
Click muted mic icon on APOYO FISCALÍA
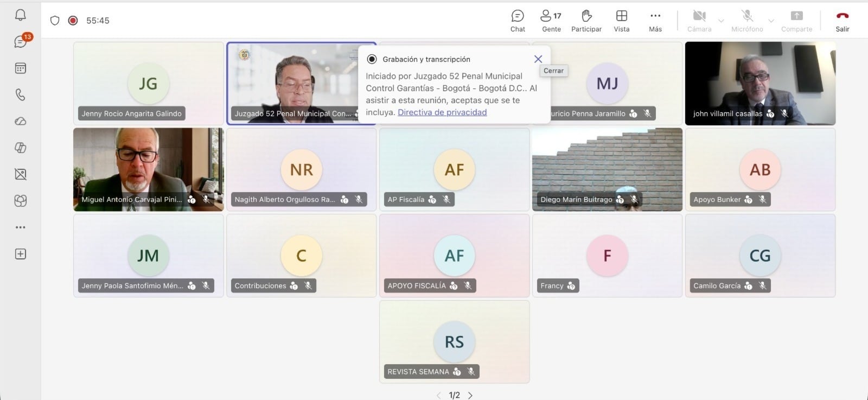pyautogui.click(x=468, y=285)
